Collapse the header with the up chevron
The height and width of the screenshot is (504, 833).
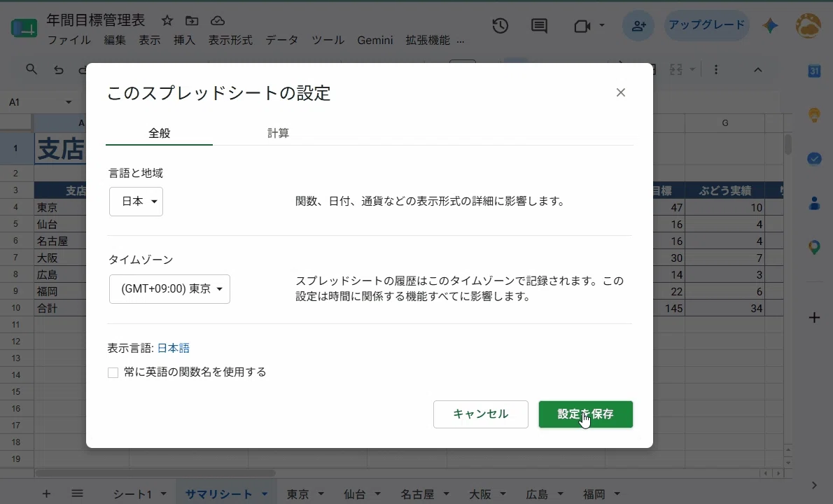coord(758,69)
